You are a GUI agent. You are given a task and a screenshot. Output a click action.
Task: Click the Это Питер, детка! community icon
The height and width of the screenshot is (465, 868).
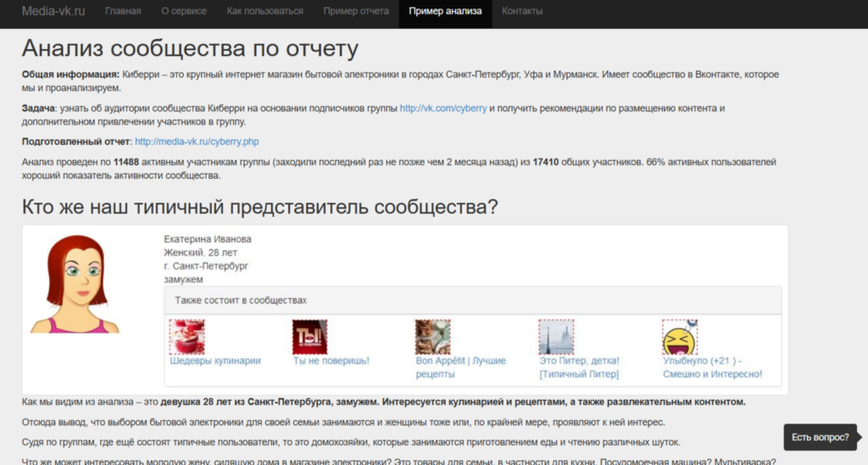(x=556, y=336)
